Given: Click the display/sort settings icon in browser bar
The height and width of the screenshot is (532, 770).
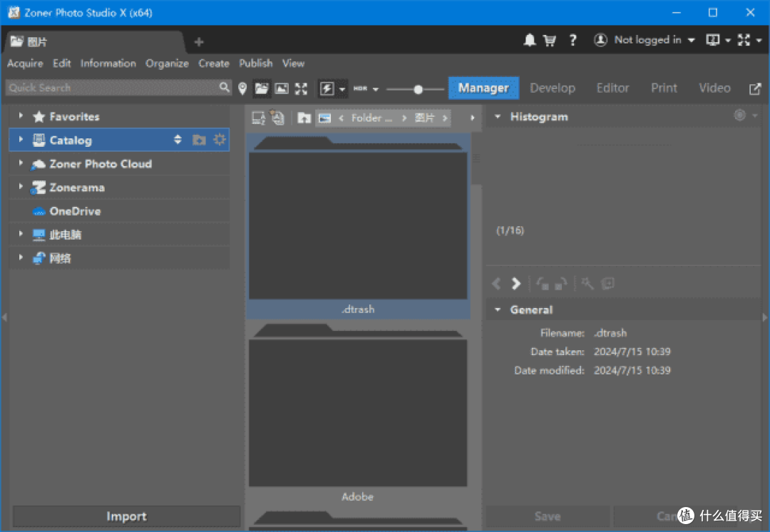Looking at the screenshot, I should tap(259, 118).
